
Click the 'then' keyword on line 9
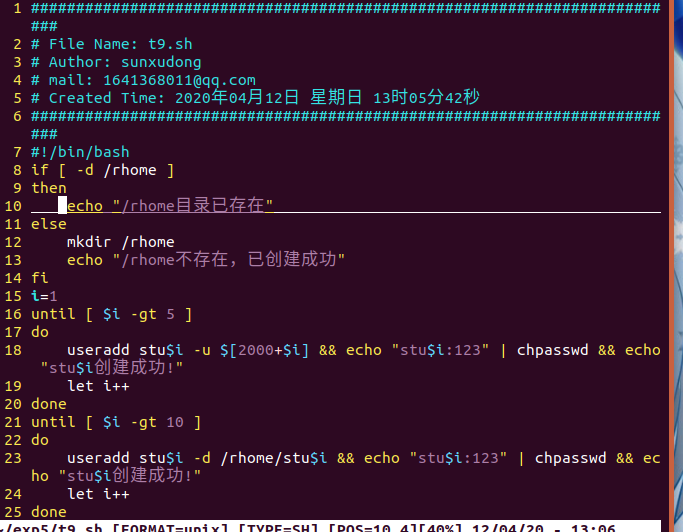pyautogui.click(x=49, y=188)
